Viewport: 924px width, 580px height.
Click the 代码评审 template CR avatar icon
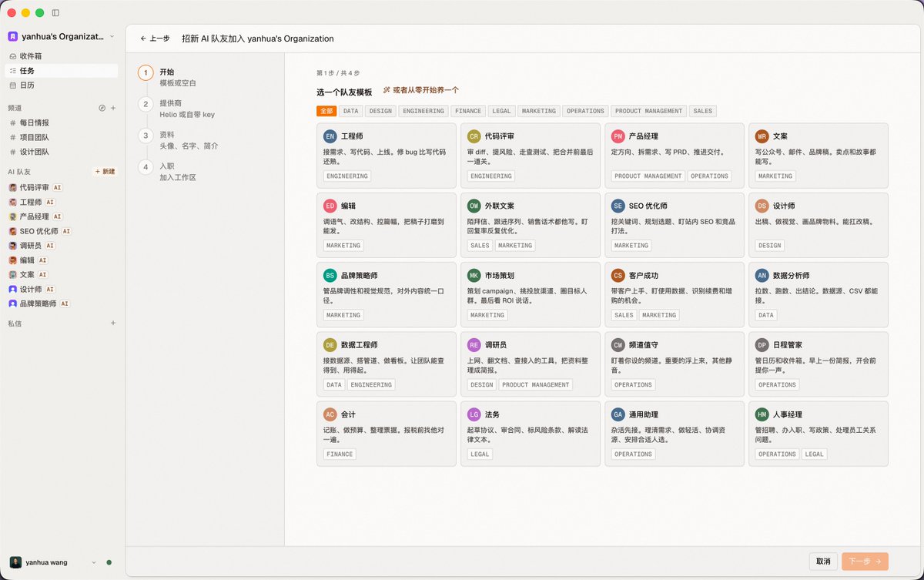(474, 136)
